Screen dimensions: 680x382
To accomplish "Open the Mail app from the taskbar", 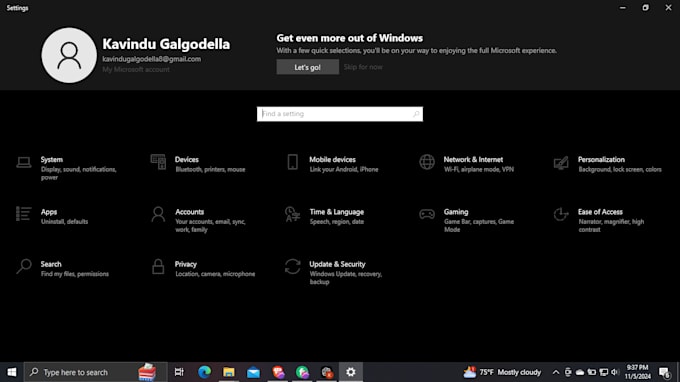I will click(253, 372).
